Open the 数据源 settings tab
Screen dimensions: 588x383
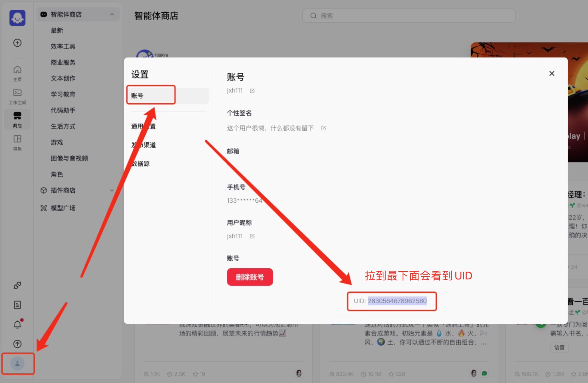pyautogui.click(x=141, y=163)
